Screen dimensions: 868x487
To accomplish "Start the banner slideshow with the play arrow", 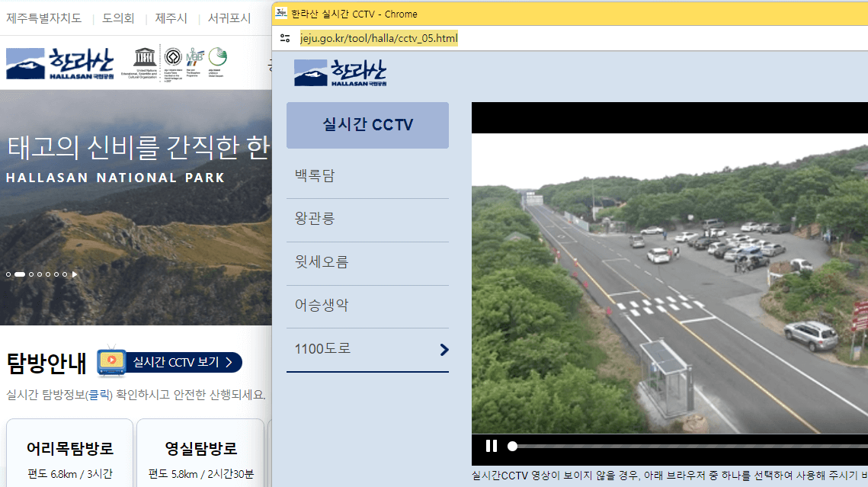I will click(75, 274).
